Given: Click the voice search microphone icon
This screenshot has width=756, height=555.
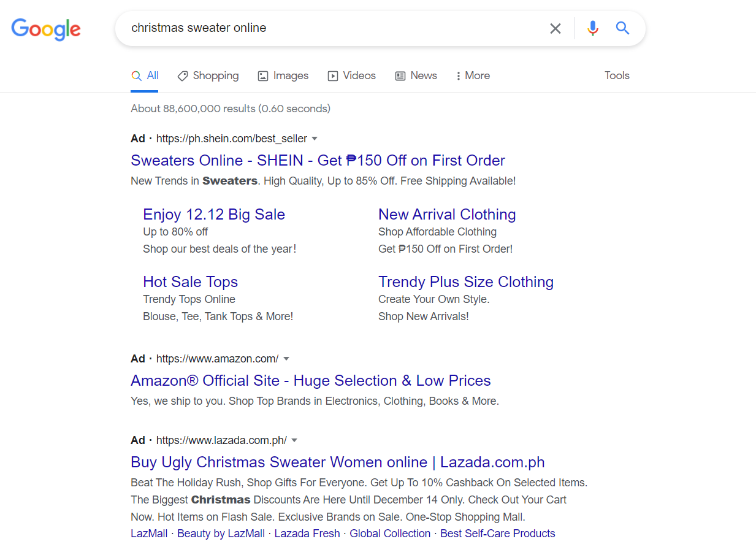Looking at the screenshot, I should (592, 28).
